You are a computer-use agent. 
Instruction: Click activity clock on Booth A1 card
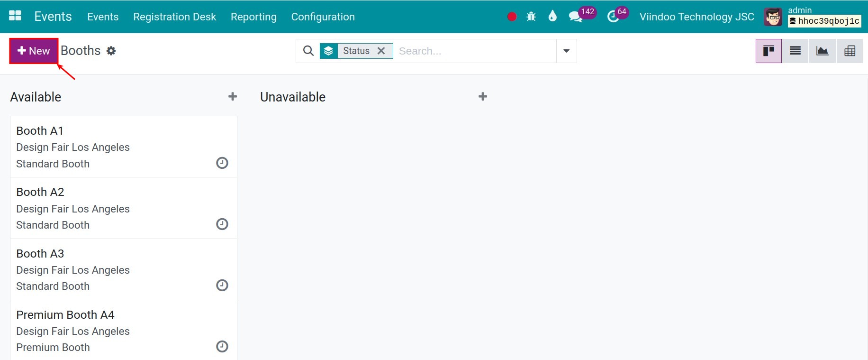coord(222,163)
